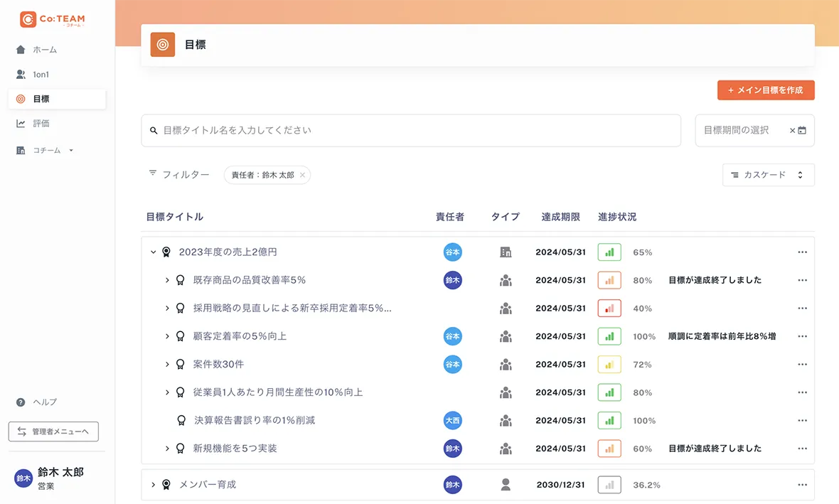Viewport: 839px width, 504px height.
Task: Collapse the 2023年度の売上2億円 goal
Action: [153, 252]
